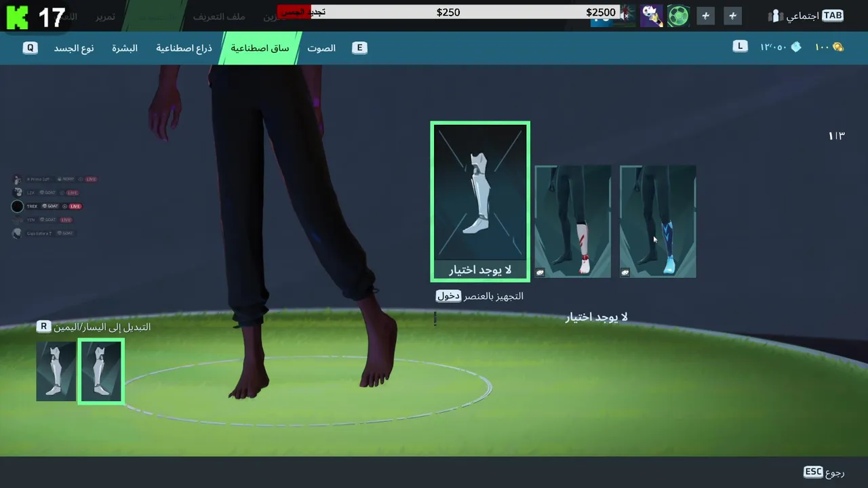Click the gold coins currency icon
The width and height of the screenshot is (868, 488).
click(x=838, y=47)
